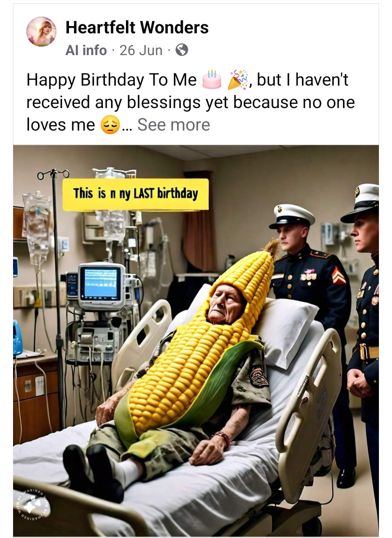This screenshot has width=392, height=538.
Task: Click the yellow LAST birthday banner in photo
Action: point(136,194)
